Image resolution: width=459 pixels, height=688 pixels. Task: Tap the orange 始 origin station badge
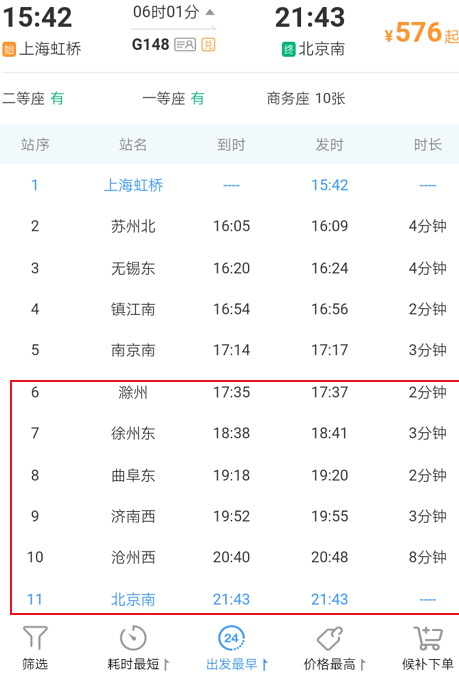click(9, 49)
